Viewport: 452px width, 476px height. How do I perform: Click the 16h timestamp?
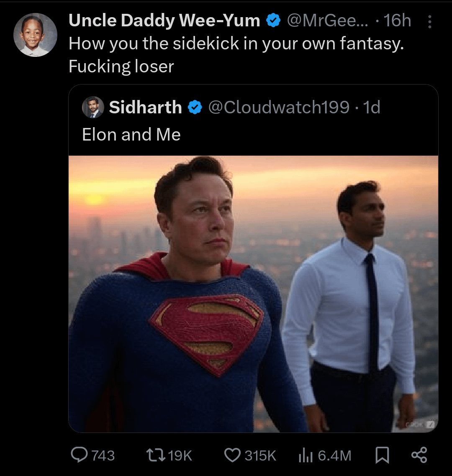(x=397, y=20)
